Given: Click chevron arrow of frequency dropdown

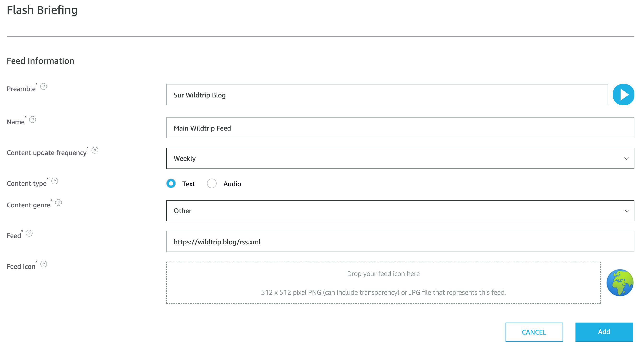Looking at the screenshot, I should tap(626, 158).
